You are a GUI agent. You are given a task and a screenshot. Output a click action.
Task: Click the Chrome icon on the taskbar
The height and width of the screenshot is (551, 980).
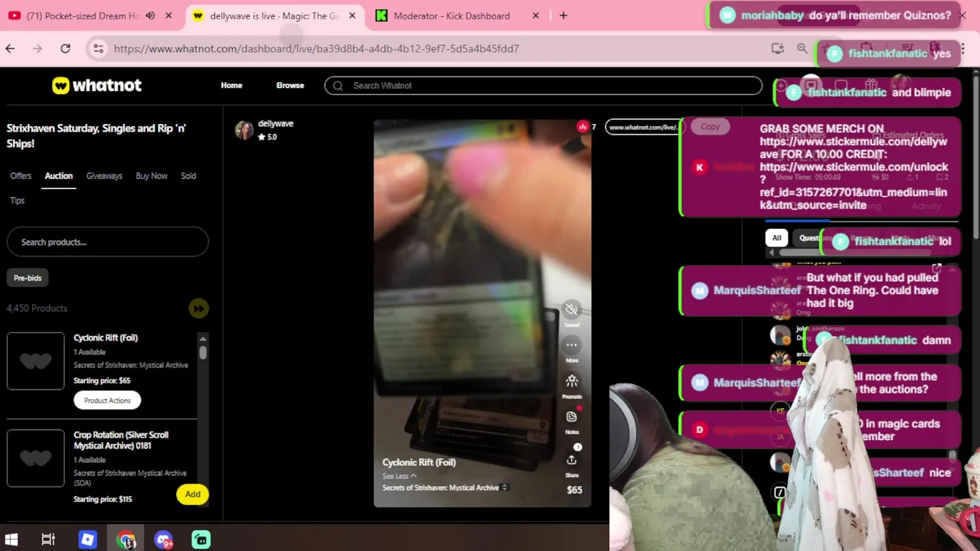click(126, 540)
